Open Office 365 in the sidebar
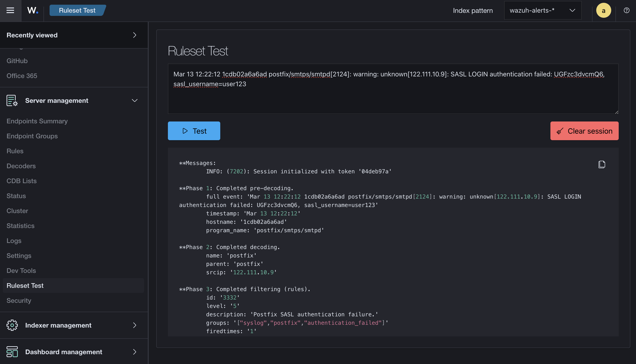This screenshot has width=636, height=364. click(22, 76)
